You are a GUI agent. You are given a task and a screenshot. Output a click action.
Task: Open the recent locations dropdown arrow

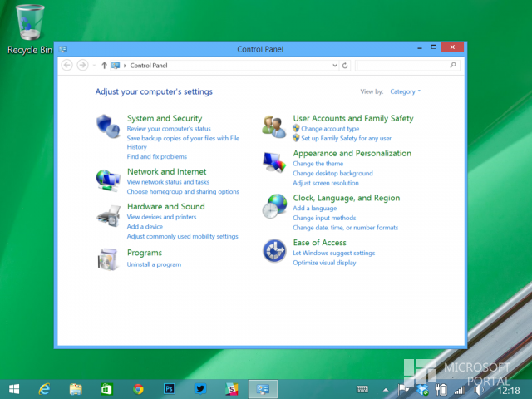coord(94,66)
